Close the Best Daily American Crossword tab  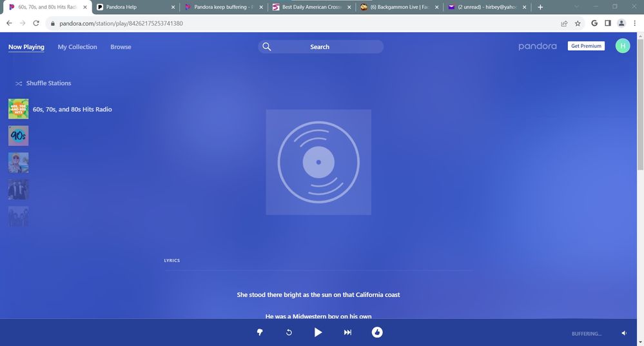(349, 7)
